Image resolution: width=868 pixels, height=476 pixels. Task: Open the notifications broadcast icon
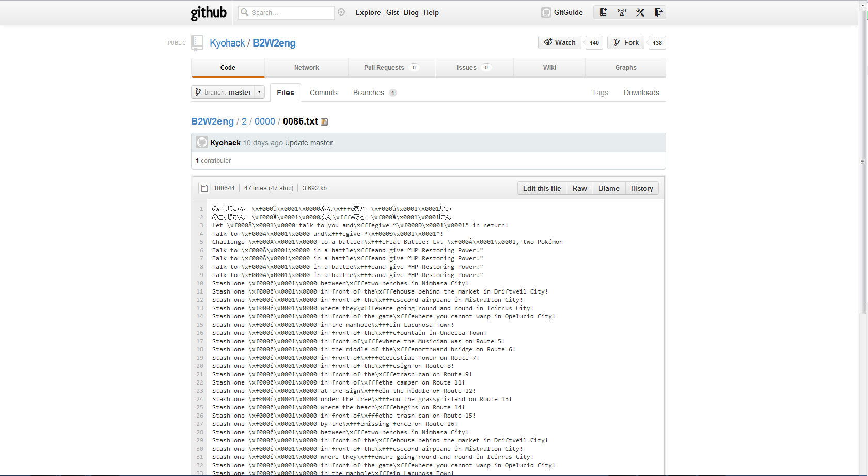(x=622, y=12)
